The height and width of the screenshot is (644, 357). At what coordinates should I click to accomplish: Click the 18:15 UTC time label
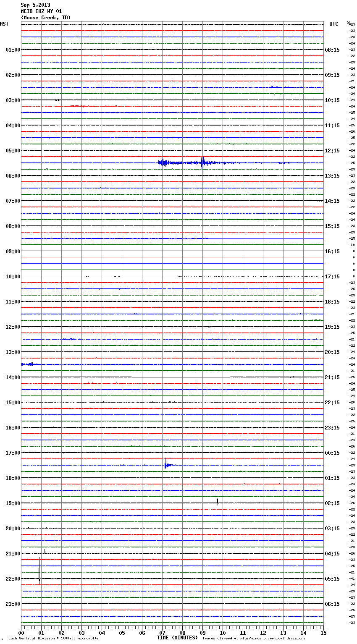pos(332,302)
